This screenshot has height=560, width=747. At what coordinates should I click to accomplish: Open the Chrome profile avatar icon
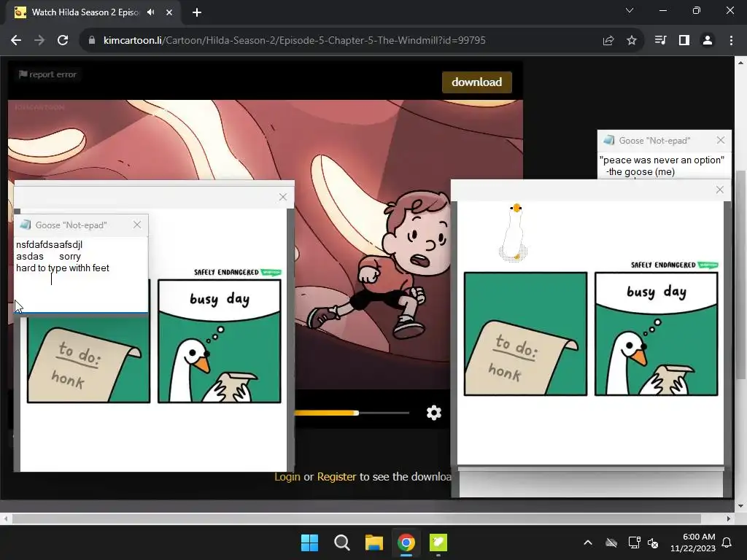tap(708, 41)
